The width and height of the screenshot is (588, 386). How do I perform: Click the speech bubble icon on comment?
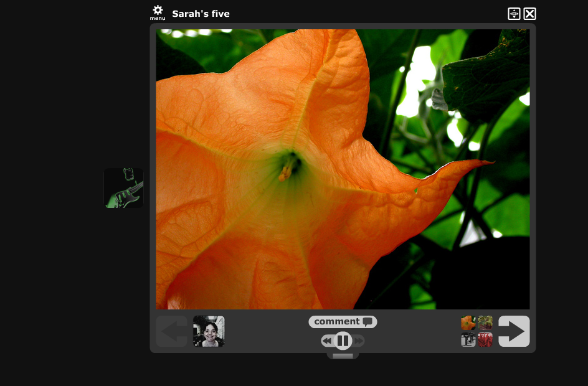[367, 322]
